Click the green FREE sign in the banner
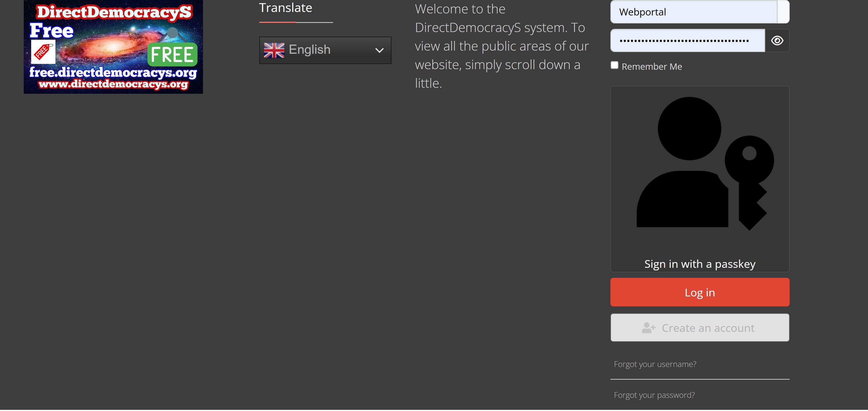868x411 pixels. (x=172, y=54)
